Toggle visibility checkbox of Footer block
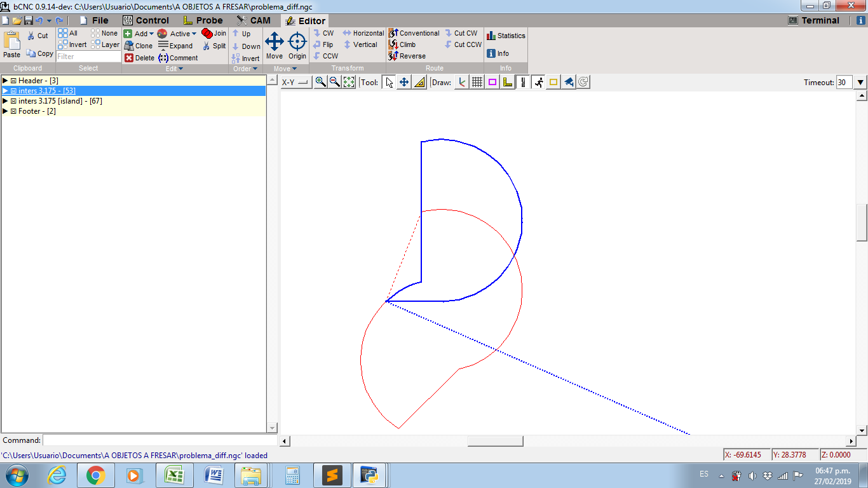 (x=15, y=111)
